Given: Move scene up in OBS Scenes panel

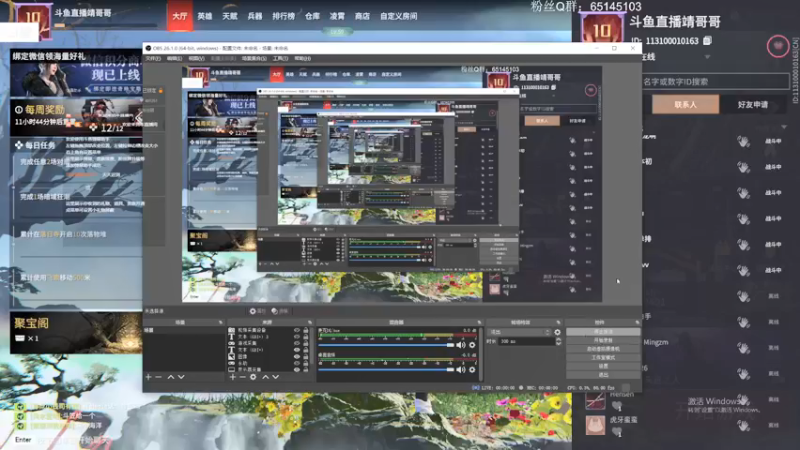Looking at the screenshot, I should [171, 377].
